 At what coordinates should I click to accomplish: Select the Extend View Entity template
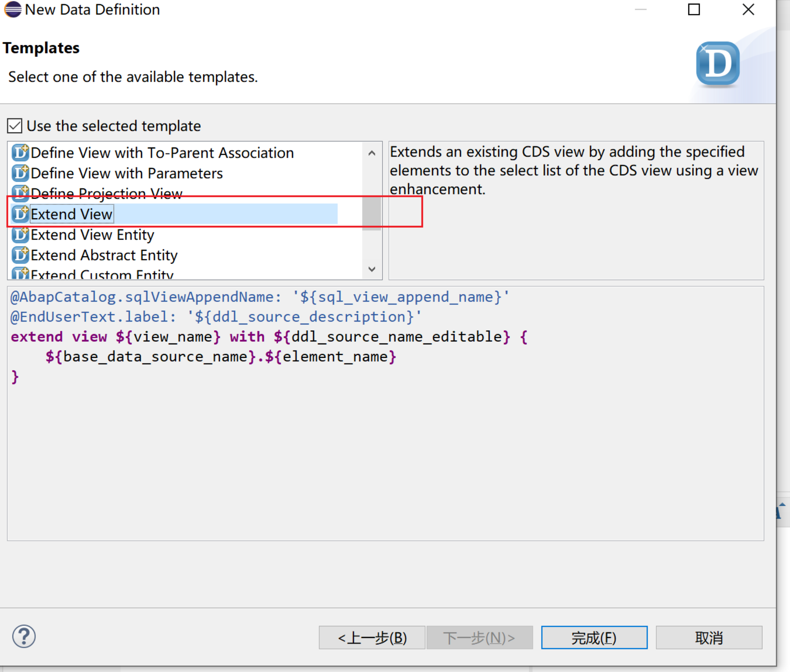tap(93, 235)
